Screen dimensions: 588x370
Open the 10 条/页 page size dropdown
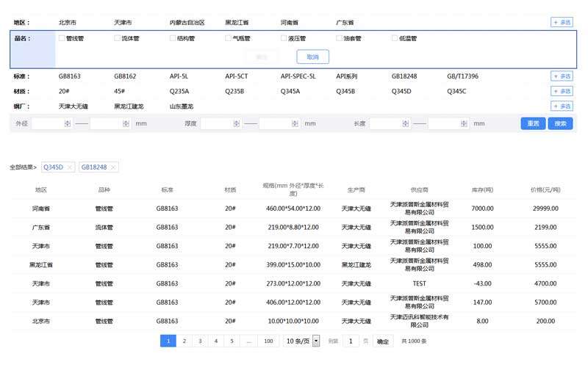[316, 341]
